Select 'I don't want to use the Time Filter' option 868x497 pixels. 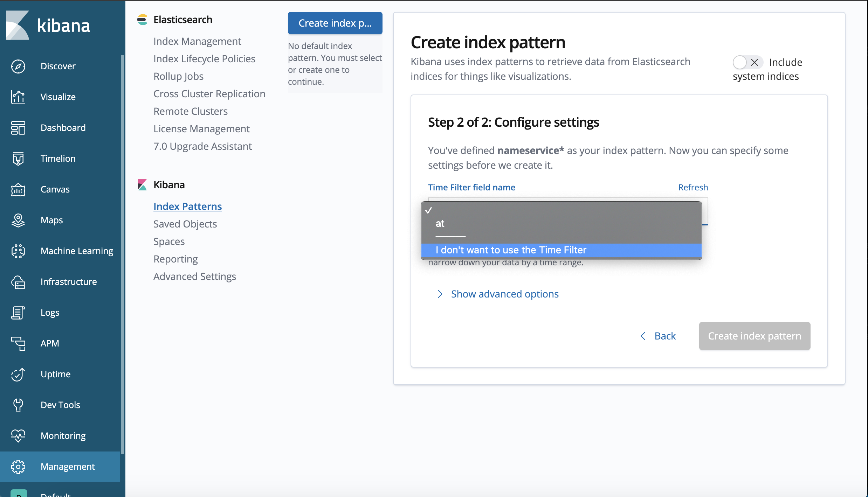click(511, 250)
